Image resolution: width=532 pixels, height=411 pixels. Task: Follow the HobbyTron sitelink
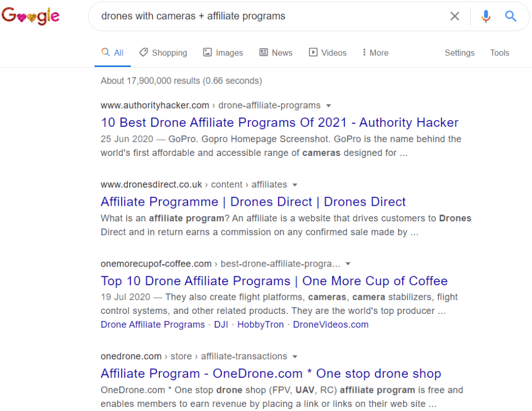(260, 325)
